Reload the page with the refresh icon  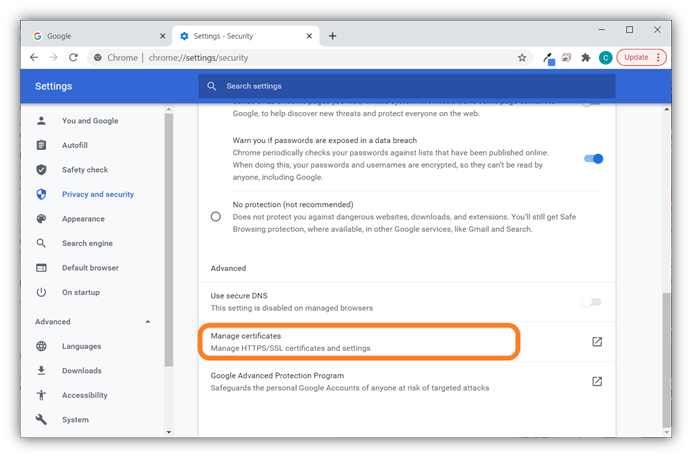click(73, 57)
